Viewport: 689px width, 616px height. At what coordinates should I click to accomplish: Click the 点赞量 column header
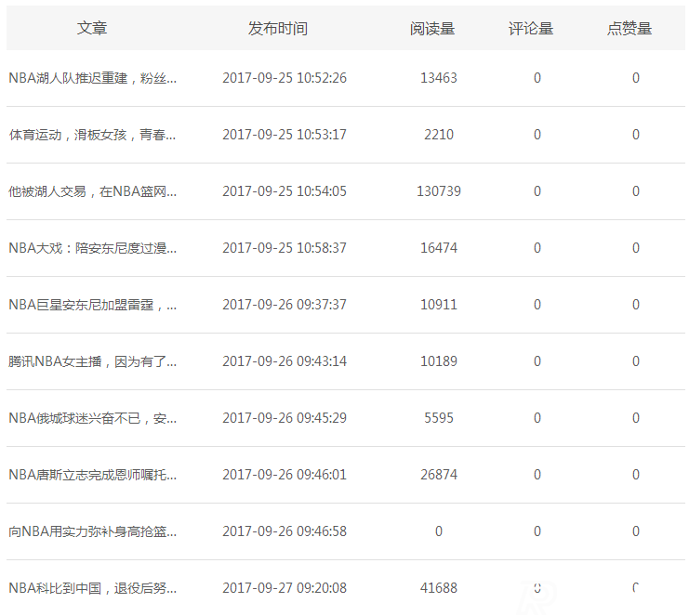tap(629, 29)
